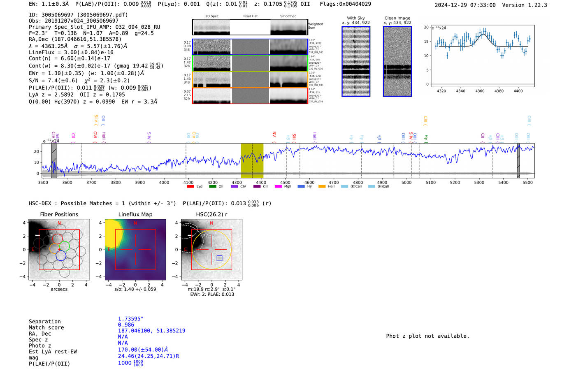This screenshot has height=392, width=576.
Task: Click the "ID: 3005069697 (3005069697.pdf)" line
Action: click(x=78, y=15)
